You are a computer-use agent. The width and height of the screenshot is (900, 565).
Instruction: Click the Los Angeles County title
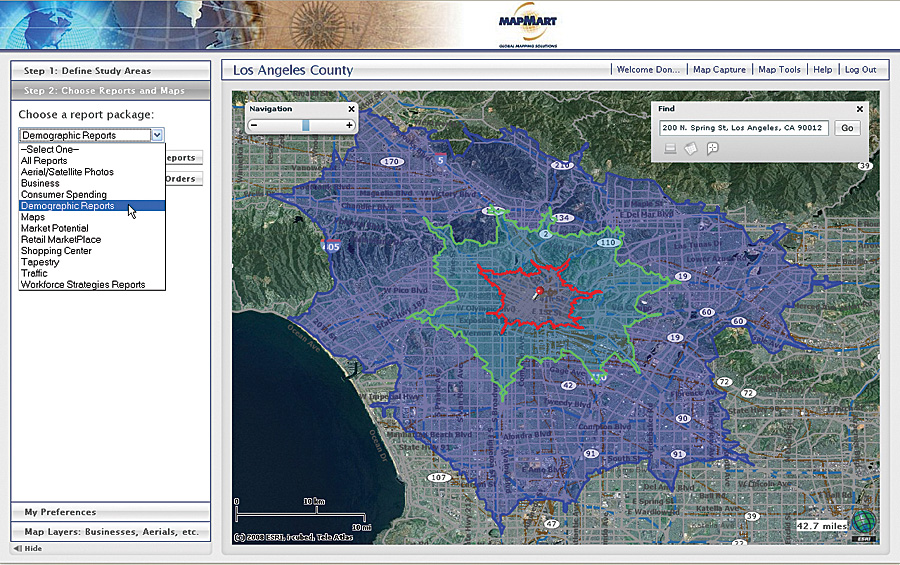[x=293, y=70]
